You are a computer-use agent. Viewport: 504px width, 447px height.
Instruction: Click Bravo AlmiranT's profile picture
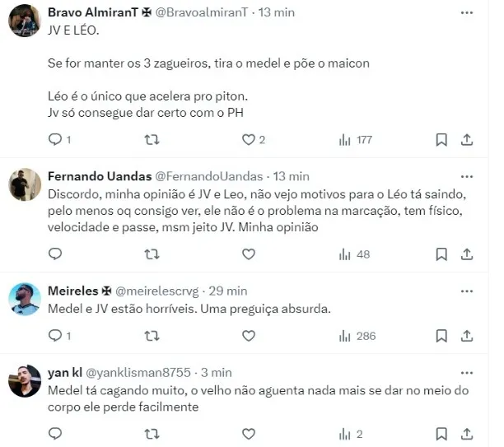pyautogui.click(x=25, y=21)
